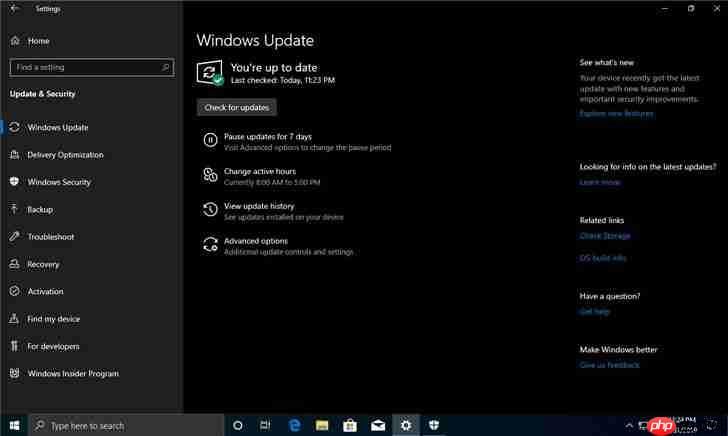Open Advanced options

[256, 241]
